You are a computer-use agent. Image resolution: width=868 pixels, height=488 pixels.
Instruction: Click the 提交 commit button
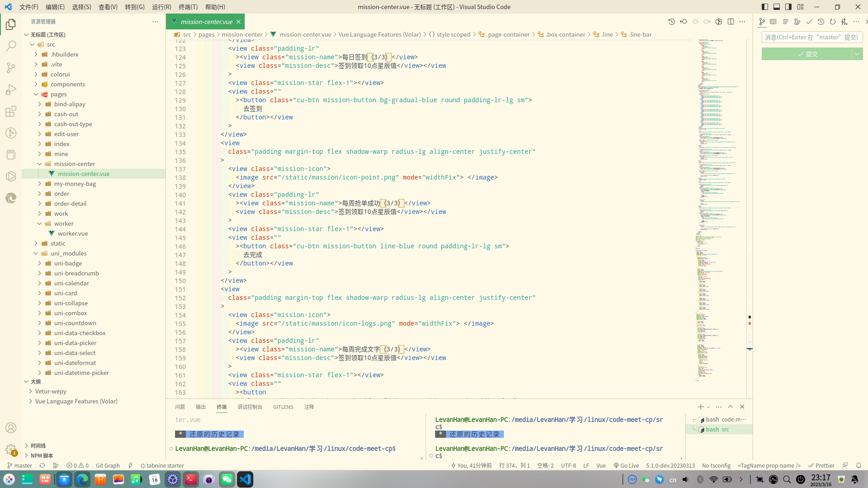click(x=807, y=54)
